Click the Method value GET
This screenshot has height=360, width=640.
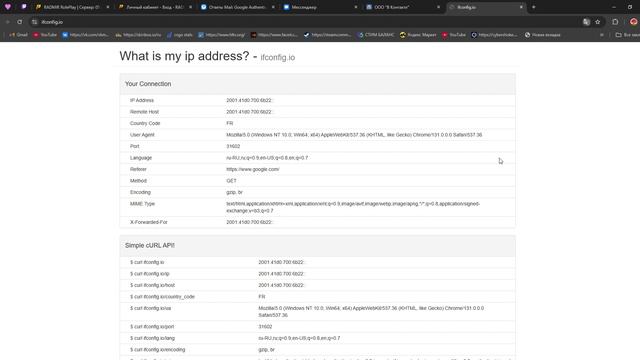(231, 180)
